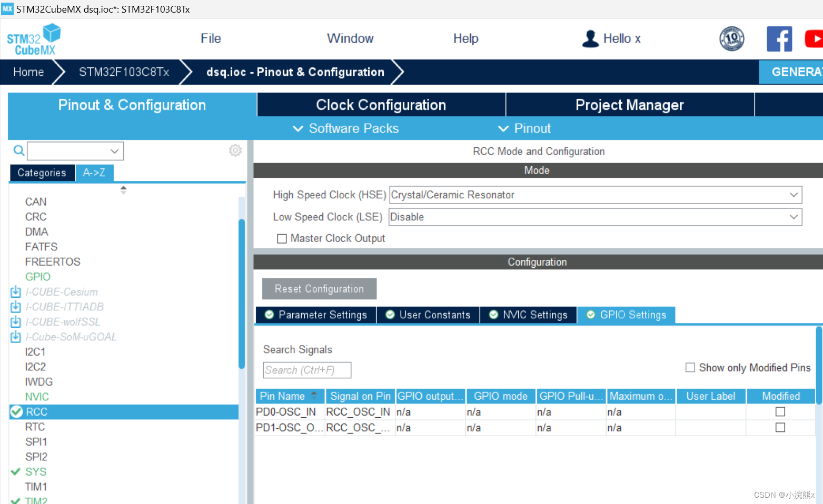Image resolution: width=823 pixels, height=504 pixels.
Task: Open High Speed Clock (HSE) dropdown
Action: (596, 195)
